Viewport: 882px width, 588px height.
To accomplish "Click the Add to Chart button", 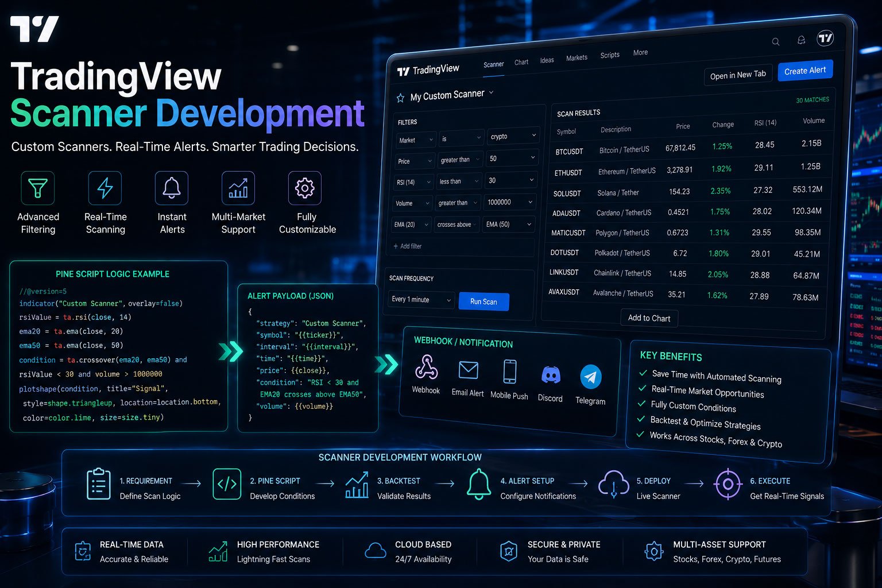I will click(x=649, y=318).
